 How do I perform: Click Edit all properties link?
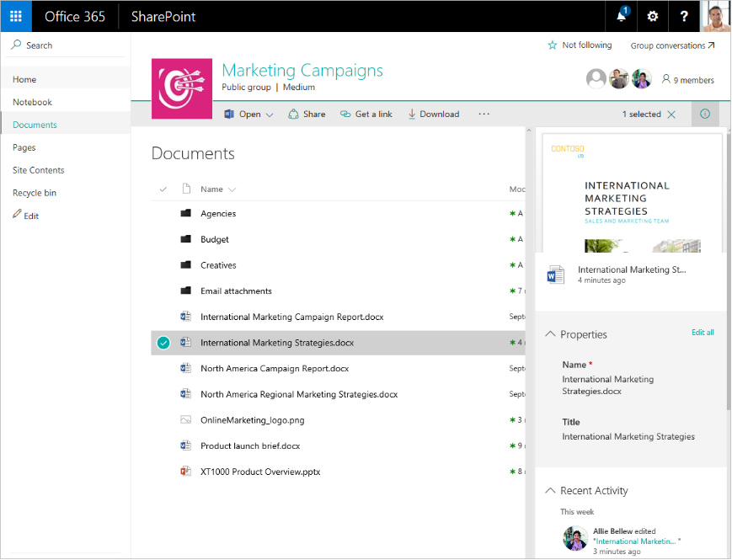(703, 333)
